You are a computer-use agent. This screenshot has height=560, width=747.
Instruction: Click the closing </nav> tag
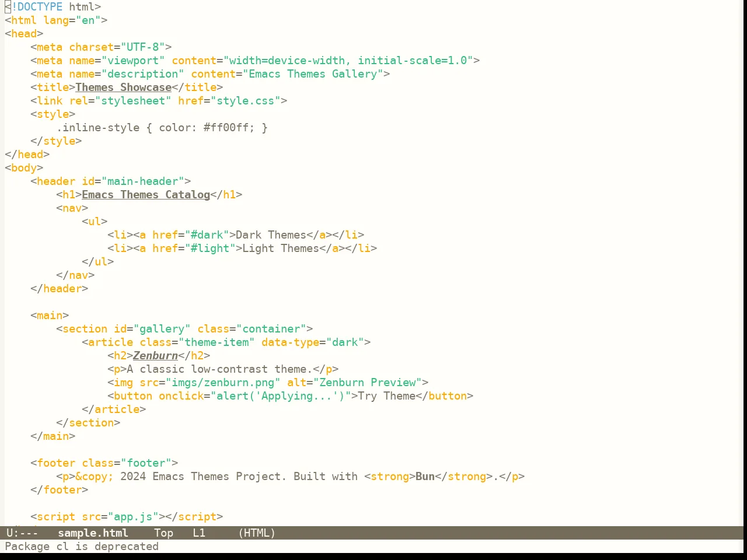click(75, 275)
